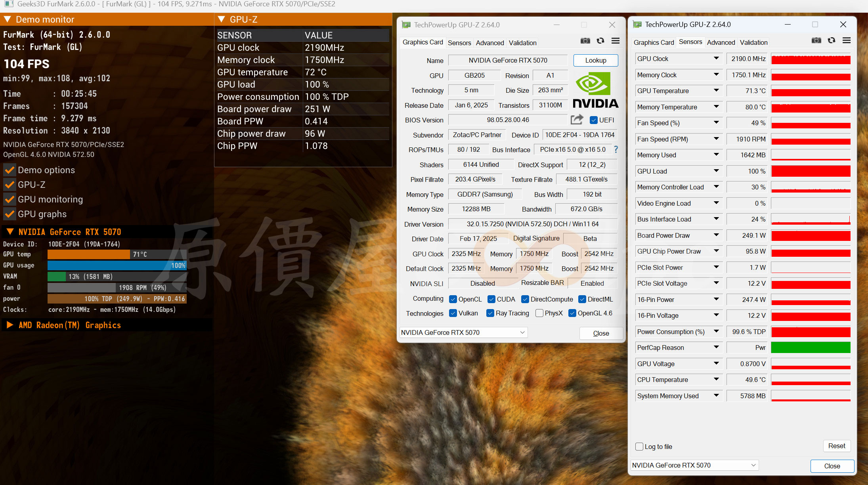The width and height of the screenshot is (868, 485).
Task: Click GPU Load red sensor graph
Action: [811, 171]
